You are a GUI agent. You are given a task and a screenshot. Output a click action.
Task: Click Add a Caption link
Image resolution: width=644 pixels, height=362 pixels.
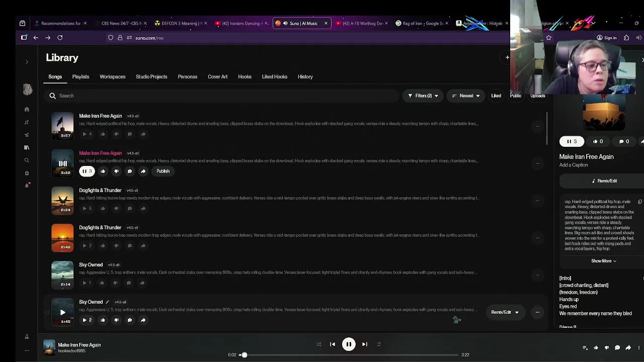[x=574, y=165]
